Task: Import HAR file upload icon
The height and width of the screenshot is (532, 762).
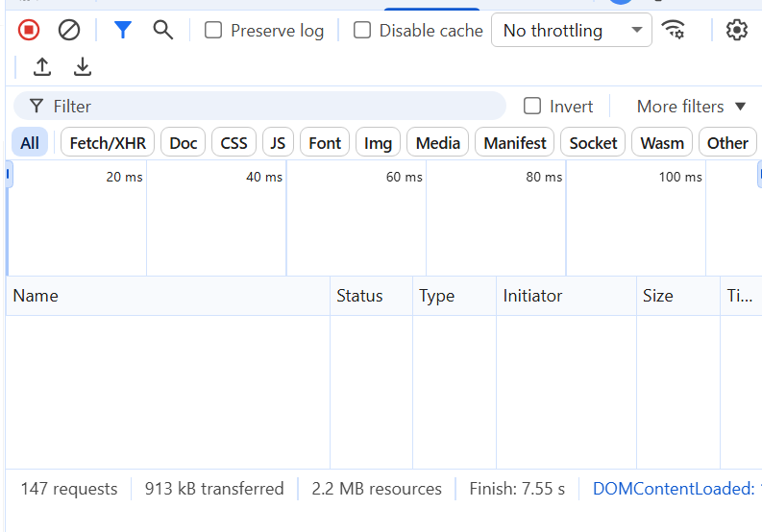Action: [42, 67]
